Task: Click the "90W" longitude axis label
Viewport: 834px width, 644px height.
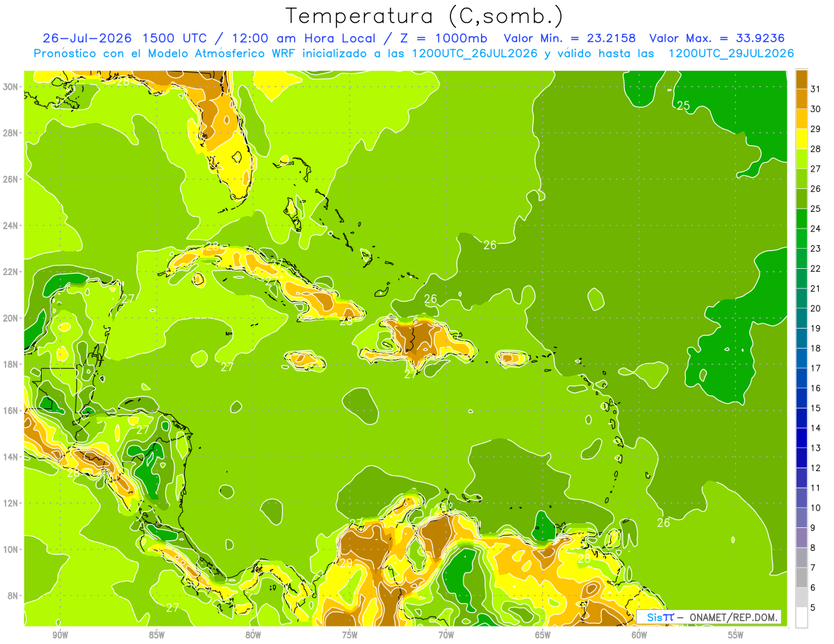Action: 60,635
